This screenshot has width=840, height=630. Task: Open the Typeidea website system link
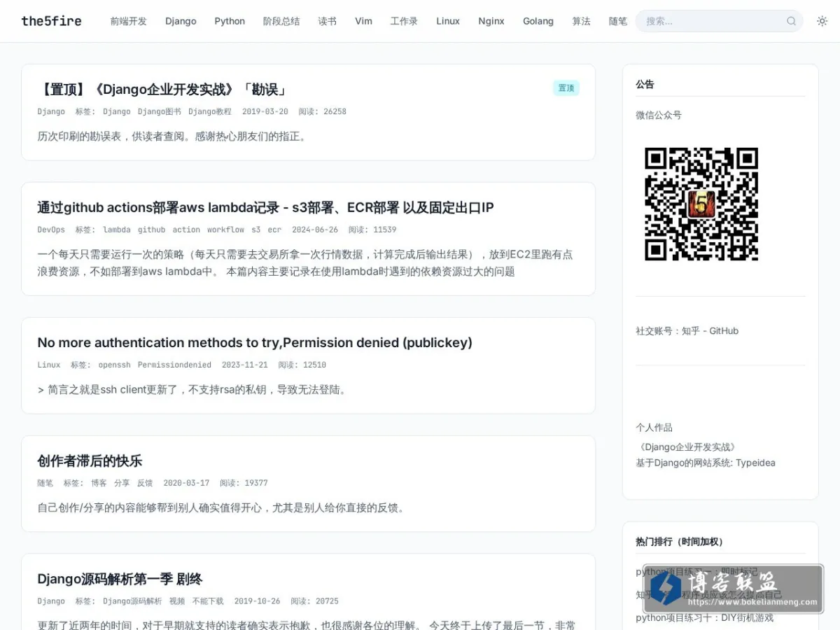pyautogui.click(x=755, y=463)
